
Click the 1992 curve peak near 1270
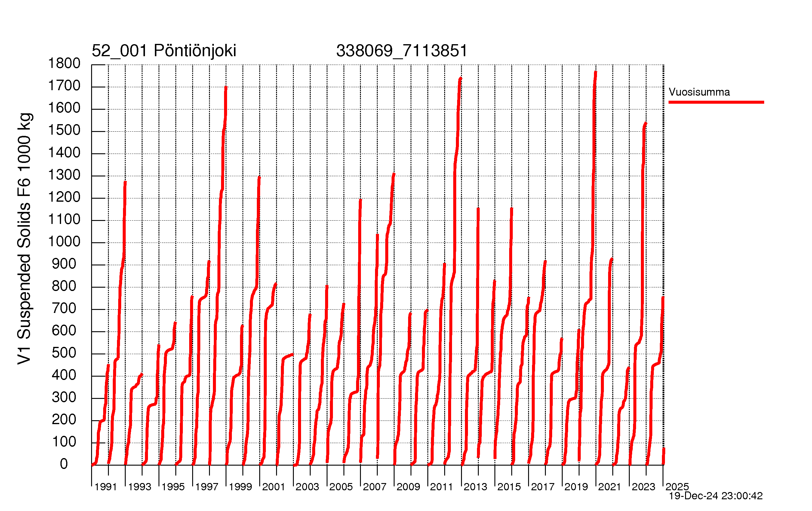tap(125, 182)
